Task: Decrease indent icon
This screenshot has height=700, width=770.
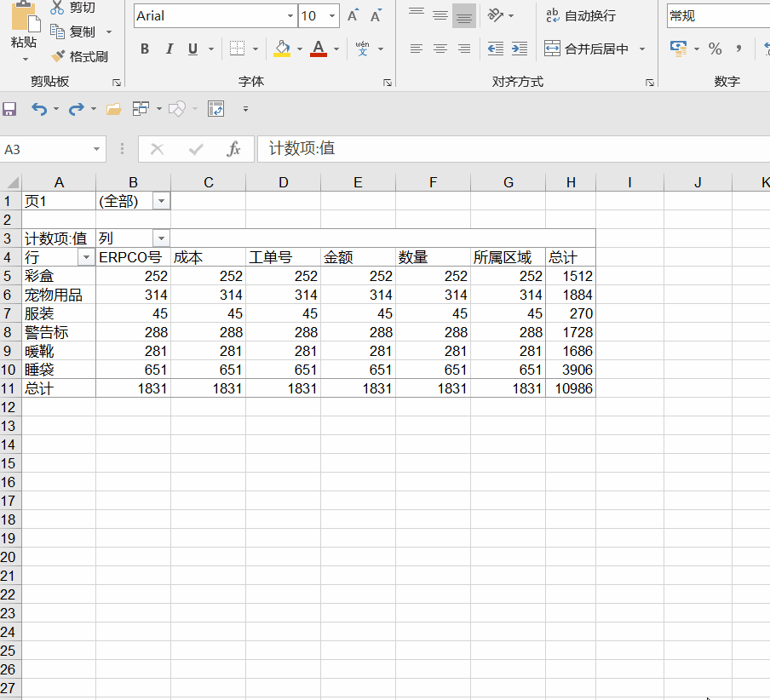Action: pos(496,49)
